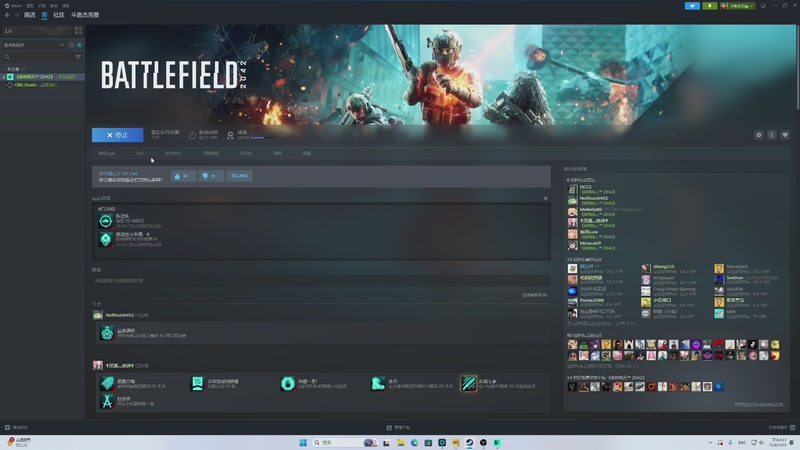Open friend AainEds profile

(x=735, y=289)
